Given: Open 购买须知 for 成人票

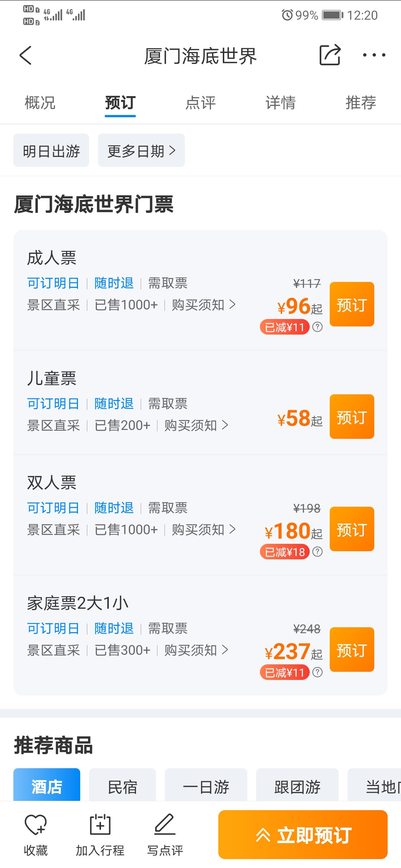Looking at the screenshot, I should tap(203, 305).
